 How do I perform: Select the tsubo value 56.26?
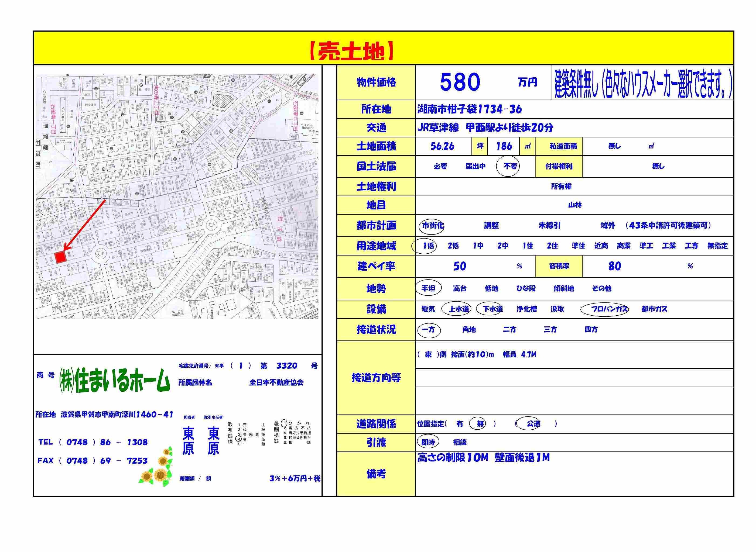pyautogui.click(x=442, y=146)
